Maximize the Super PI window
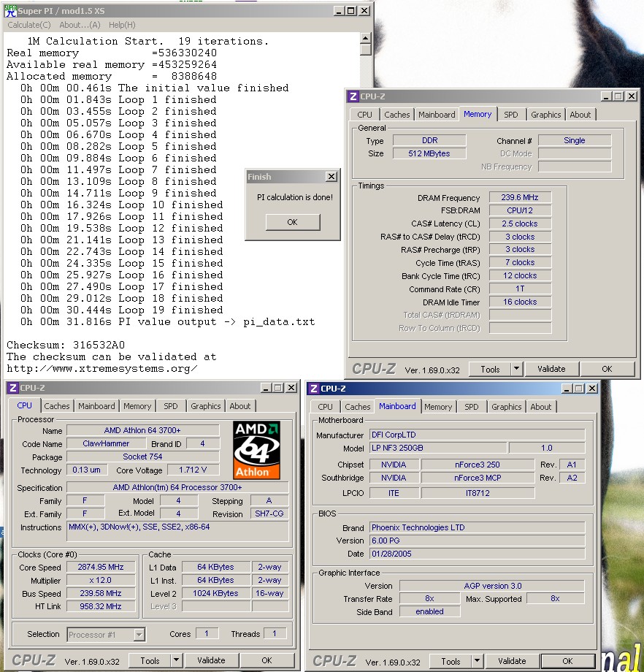Viewport: 644px width, 672px height. (x=351, y=11)
